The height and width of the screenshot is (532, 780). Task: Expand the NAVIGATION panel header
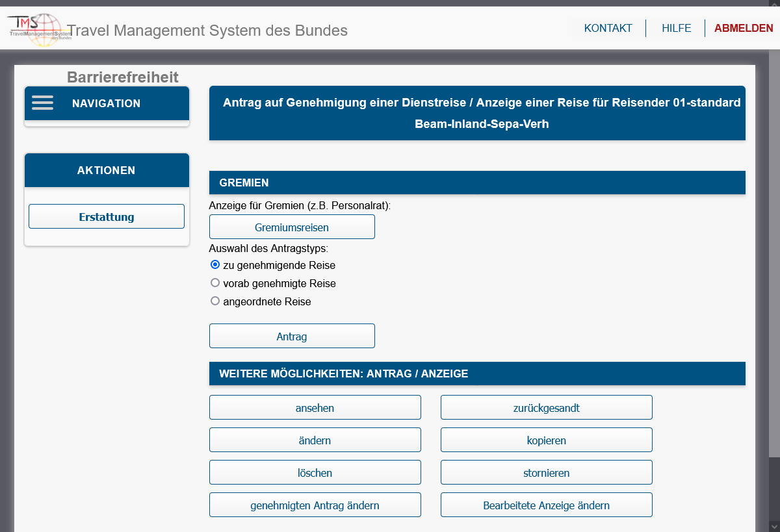pos(107,103)
